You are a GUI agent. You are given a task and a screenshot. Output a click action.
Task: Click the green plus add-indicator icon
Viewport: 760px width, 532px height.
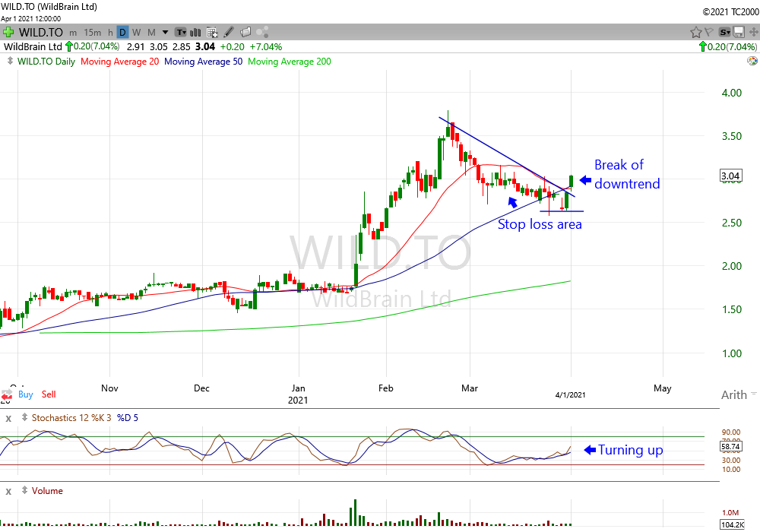(x=8, y=33)
